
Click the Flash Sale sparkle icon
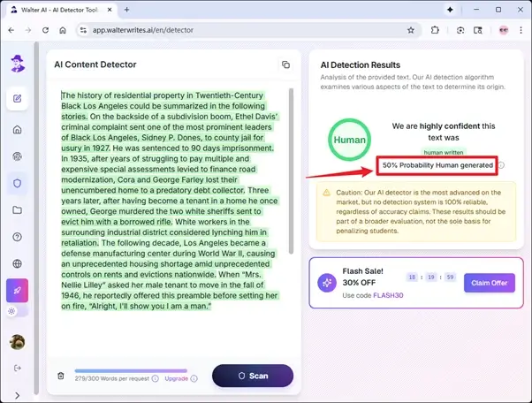pyautogui.click(x=327, y=283)
